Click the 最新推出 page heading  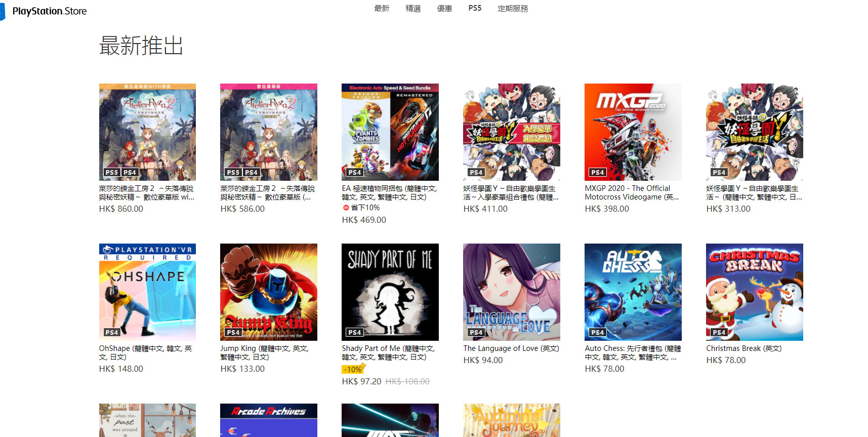pyautogui.click(x=141, y=46)
